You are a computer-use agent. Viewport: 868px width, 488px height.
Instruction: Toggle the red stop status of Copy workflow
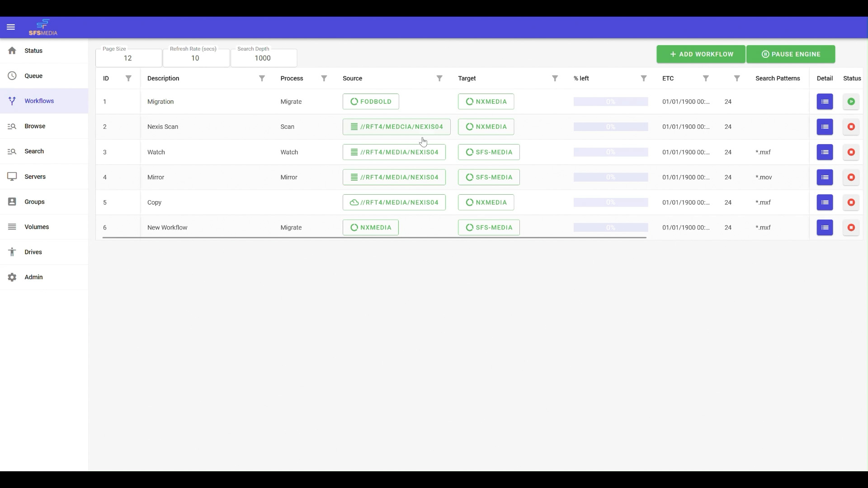[851, 202]
